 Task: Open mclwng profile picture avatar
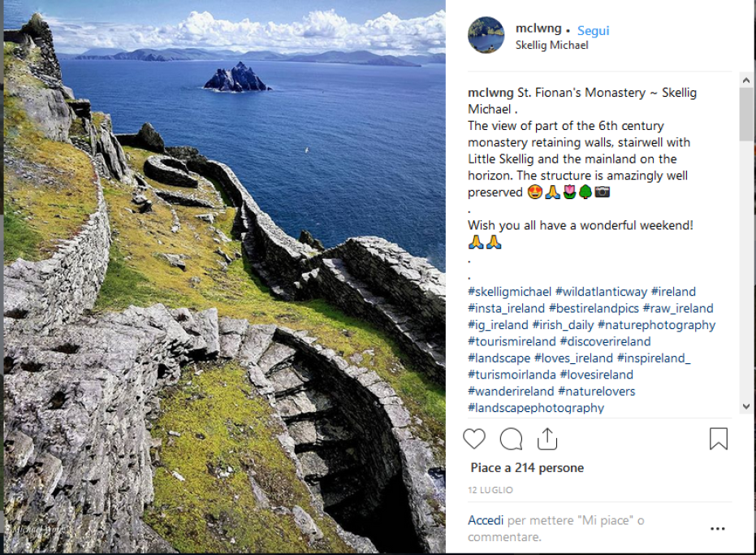point(486,35)
